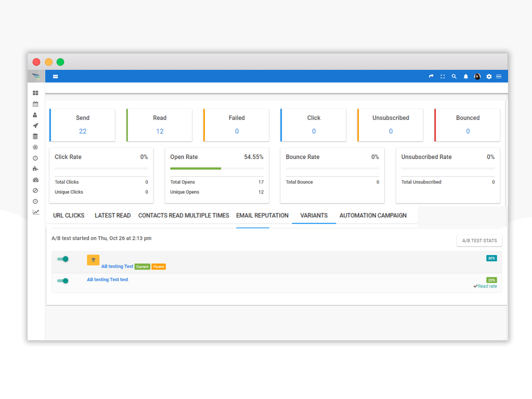The width and height of the screenshot is (532, 399).
Task: Select the Unsubscribed stat card
Action: coord(390,125)
